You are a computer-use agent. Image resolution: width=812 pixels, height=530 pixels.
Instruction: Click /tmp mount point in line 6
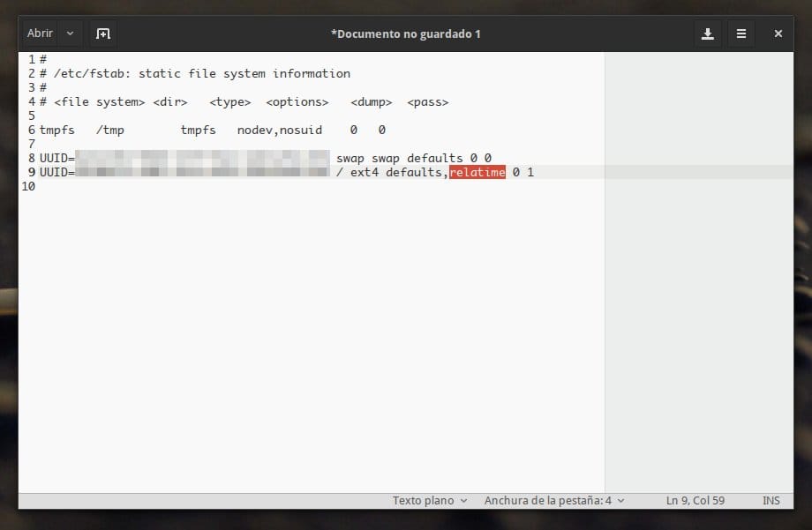pyautogui.click(x=109, y=130)
